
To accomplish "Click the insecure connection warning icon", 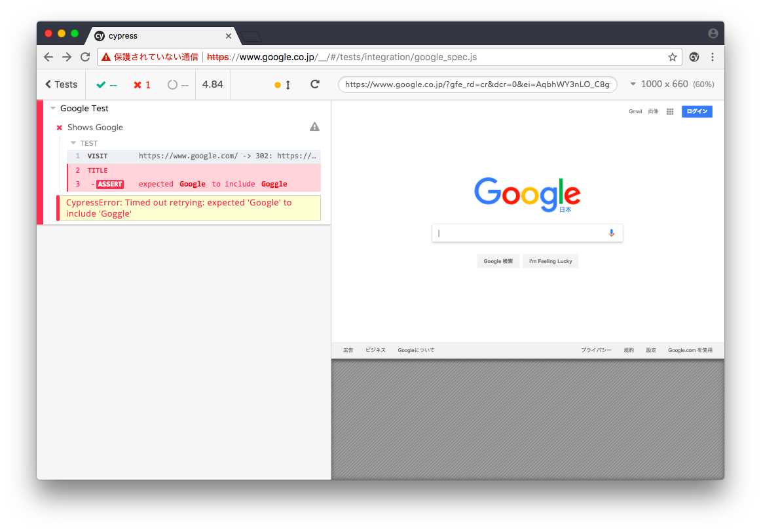I will [x=106, y=57].
